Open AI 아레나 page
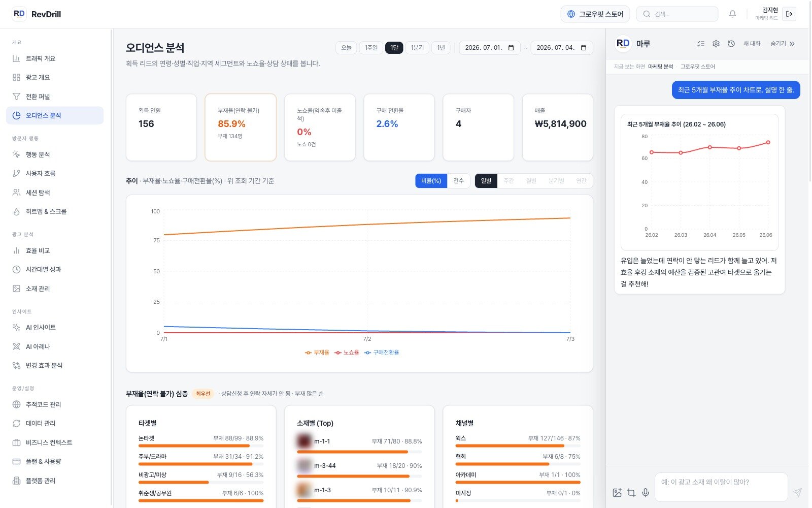Viewport: 812px width, 508px height. click(54, 346)
